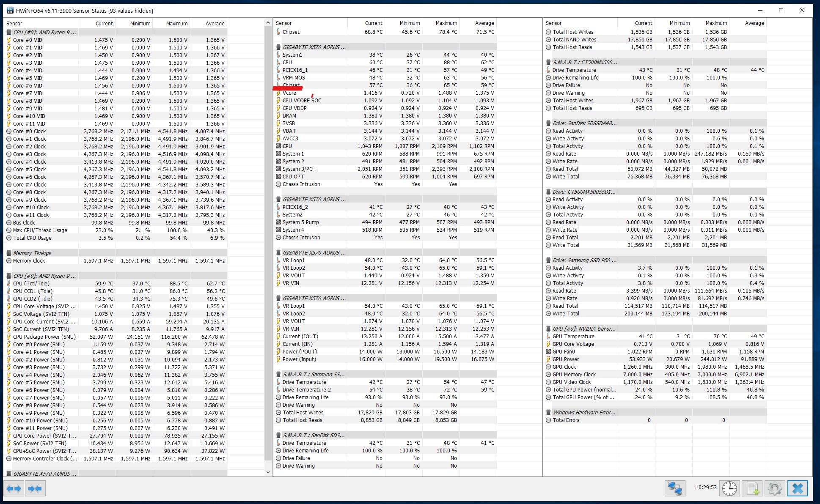Select the Drive: Samsung SSD 960 header
Screen dimensions: 820x504
[584, 260]
